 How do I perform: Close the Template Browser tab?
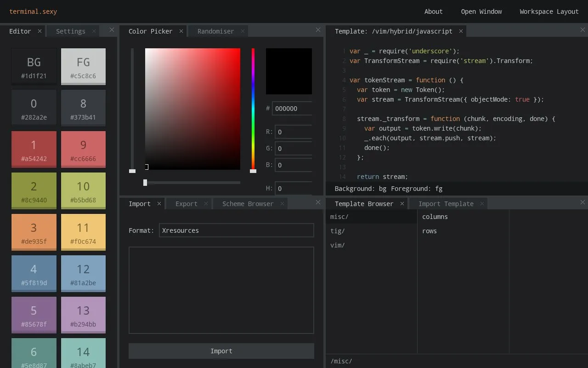[x=402, y=204]
